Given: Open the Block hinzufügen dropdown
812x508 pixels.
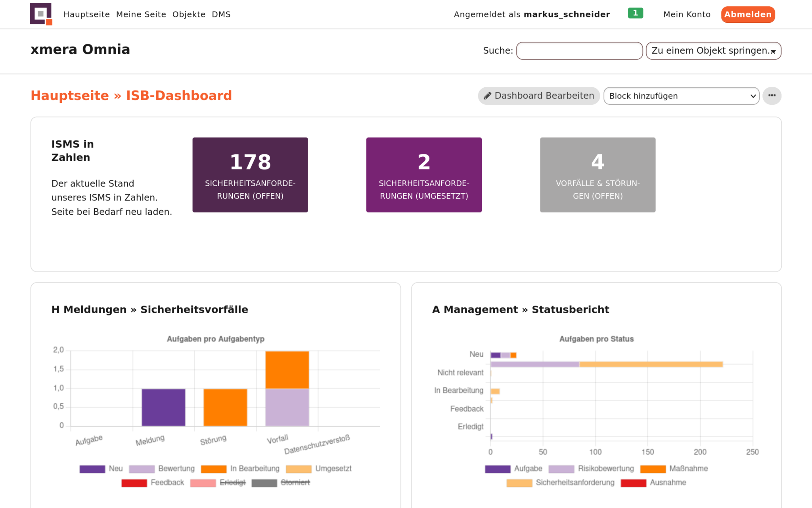Looking at the screenshot, I should click(681, 96).
